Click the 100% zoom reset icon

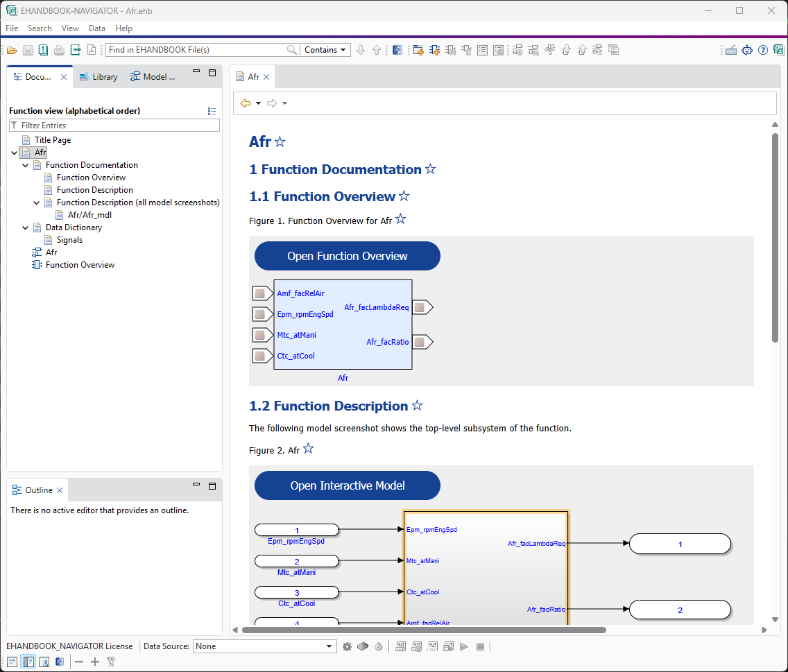click(x=111, y=662)
